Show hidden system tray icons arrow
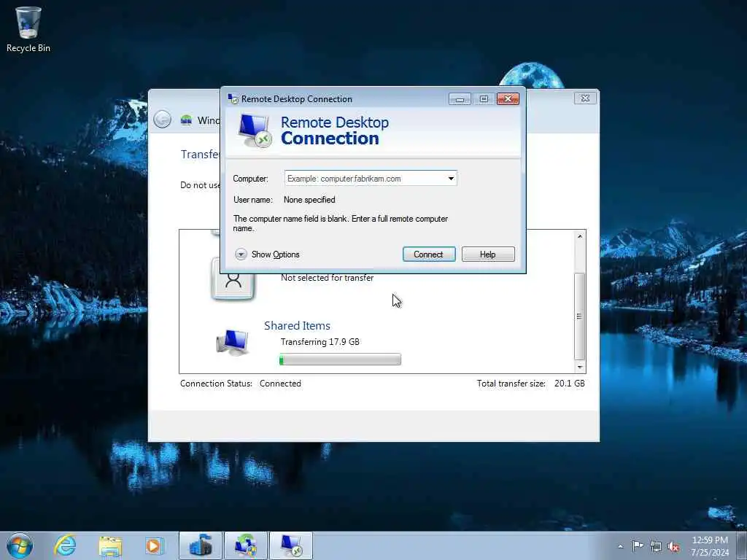This screenshot has width=747, height=560. point(620,546)
